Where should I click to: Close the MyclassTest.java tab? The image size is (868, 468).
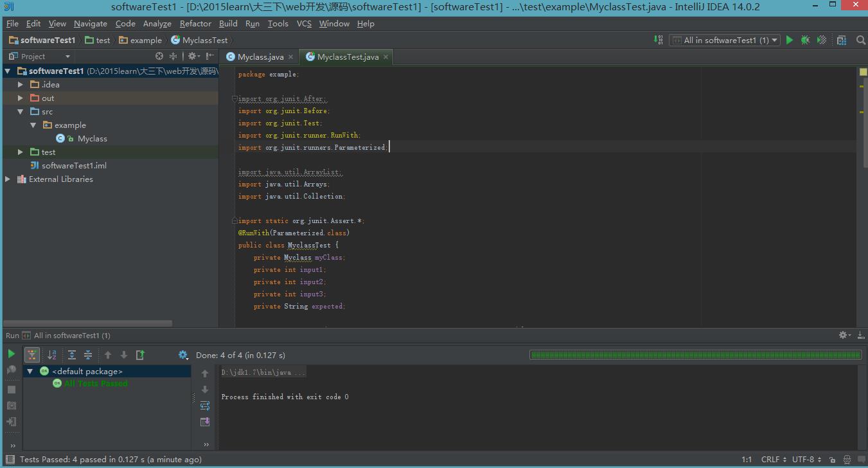click(x=386, y=57)
